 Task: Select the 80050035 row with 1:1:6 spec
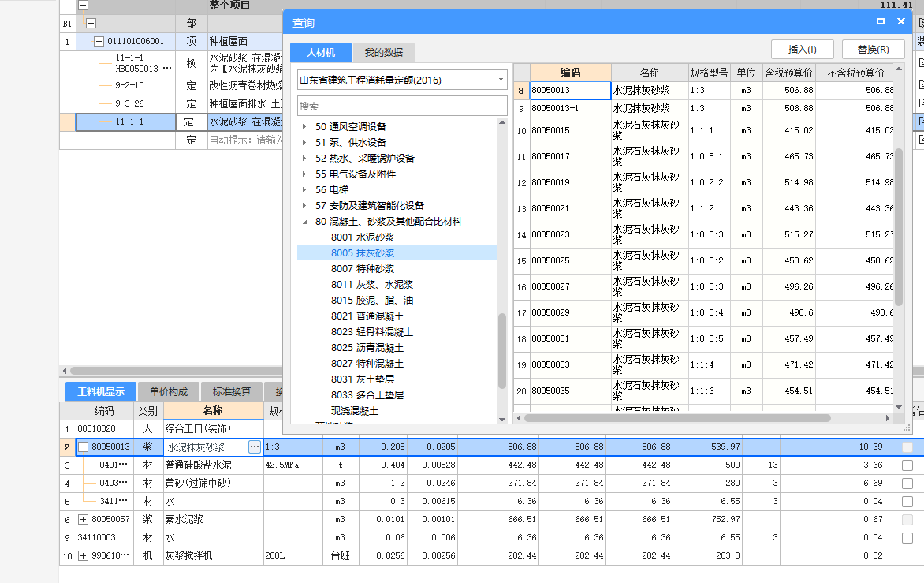[x=704, y=391]
